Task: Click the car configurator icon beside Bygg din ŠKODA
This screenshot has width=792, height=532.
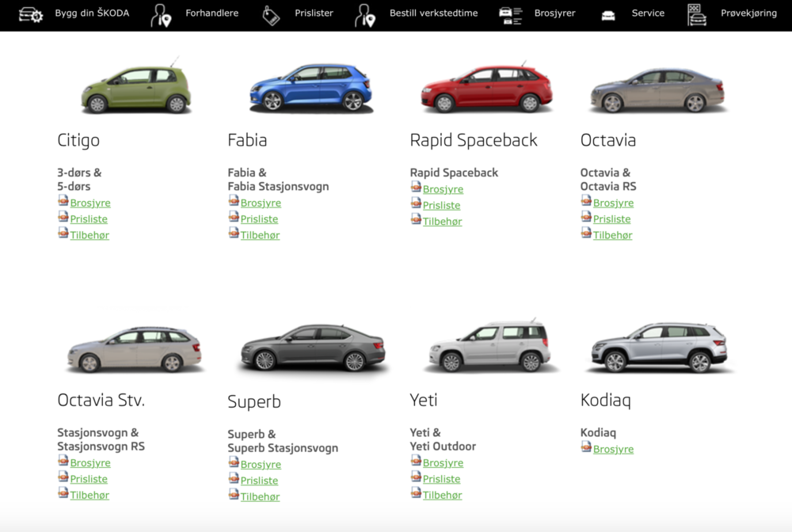Action: 31,14
